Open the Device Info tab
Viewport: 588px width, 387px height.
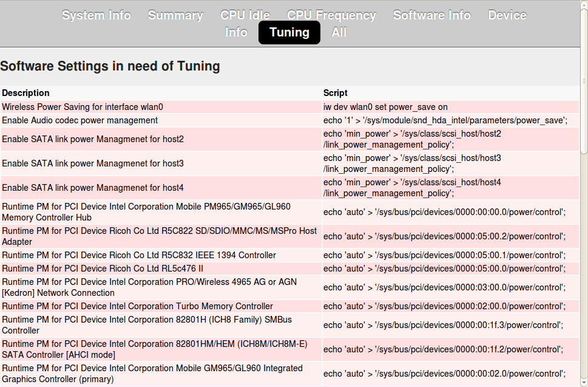[507, 15]
